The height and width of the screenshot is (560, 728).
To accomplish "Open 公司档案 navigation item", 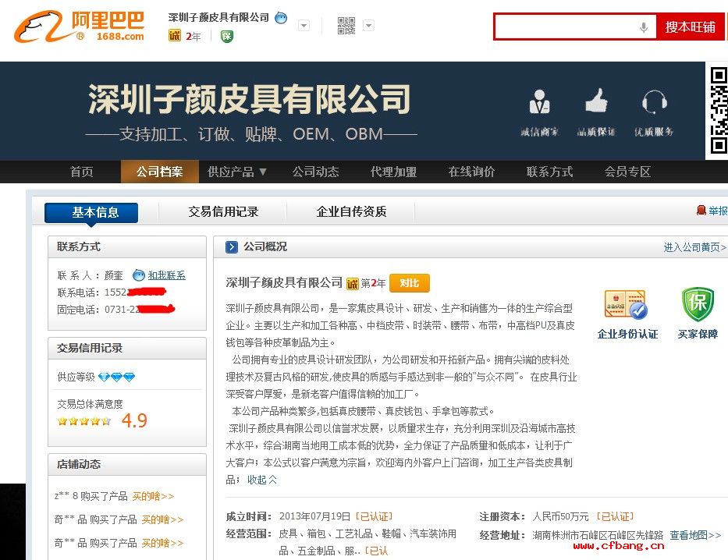I will pyautogui.click(x=160, y=172).
